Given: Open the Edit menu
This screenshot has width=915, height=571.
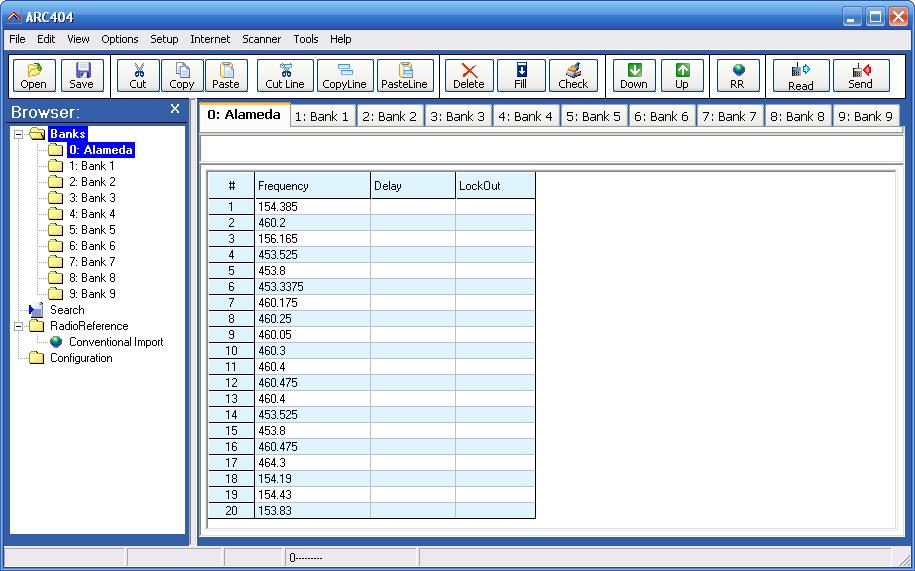Looking at the screenshot, I should [46, 39].
